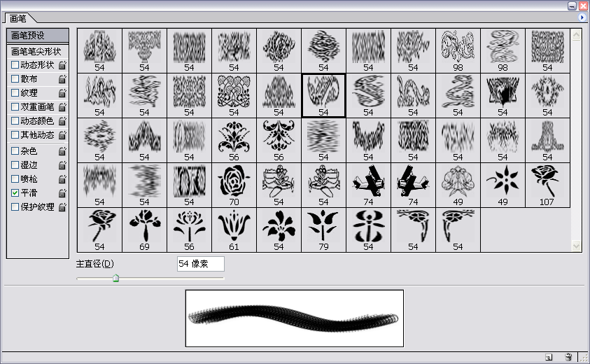
Task: Toggle the lock icon beside 双重画笔
Action: pos(62,107)
